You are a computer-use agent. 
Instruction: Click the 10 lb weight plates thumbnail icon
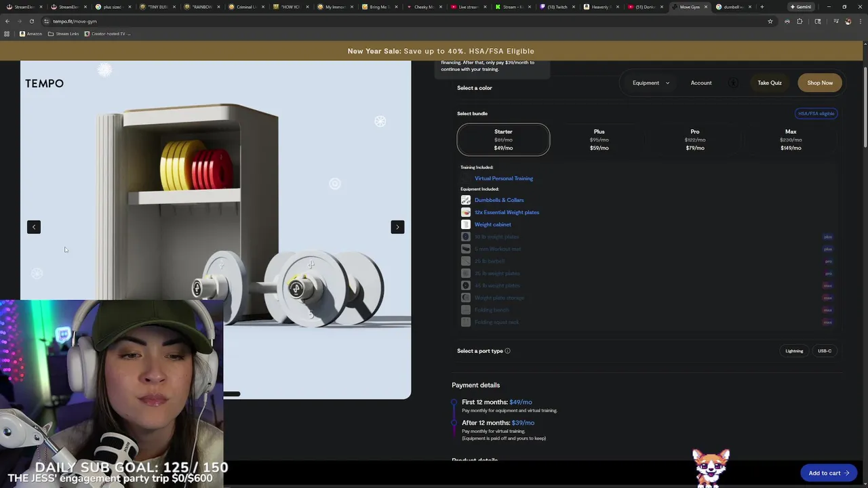(x=466, y=237)
